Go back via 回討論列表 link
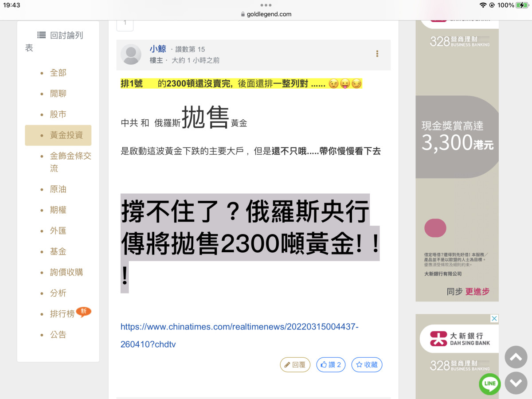This screenshot has width=532, height=399. 54,41
